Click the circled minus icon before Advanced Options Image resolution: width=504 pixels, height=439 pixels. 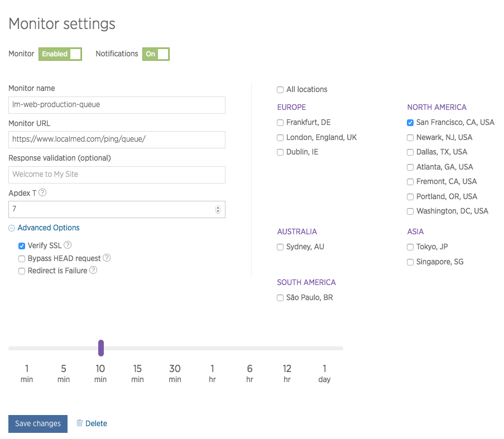[11, 228]
